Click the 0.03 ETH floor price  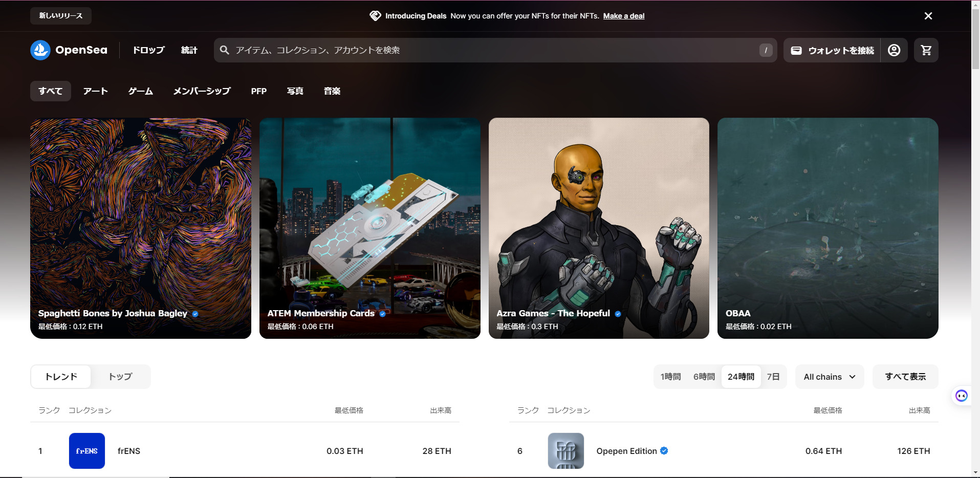pyautogui.click(x=345, y=451)
